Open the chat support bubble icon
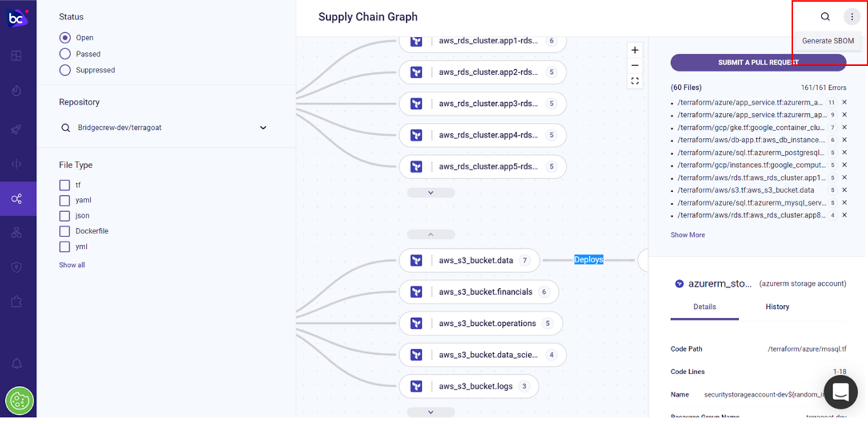The height and width of the screenshot is (424, 868). 841,392
